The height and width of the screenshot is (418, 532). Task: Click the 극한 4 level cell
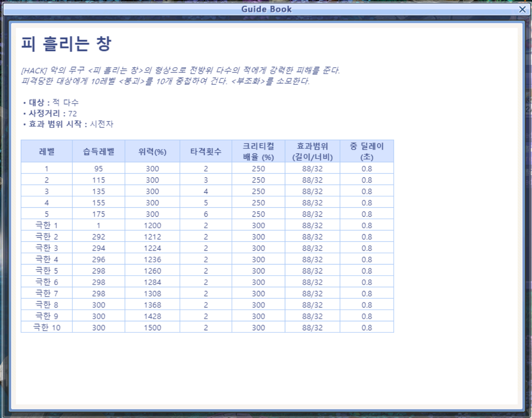[47, 259]
